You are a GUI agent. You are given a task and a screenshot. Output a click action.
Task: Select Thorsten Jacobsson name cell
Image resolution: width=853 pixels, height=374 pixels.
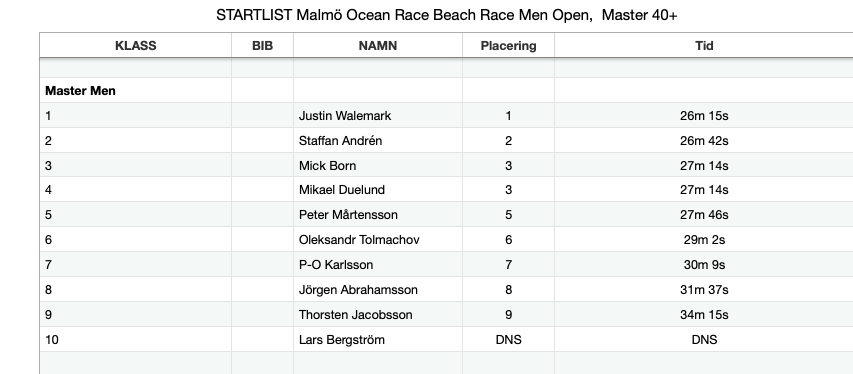pos(378,315)
